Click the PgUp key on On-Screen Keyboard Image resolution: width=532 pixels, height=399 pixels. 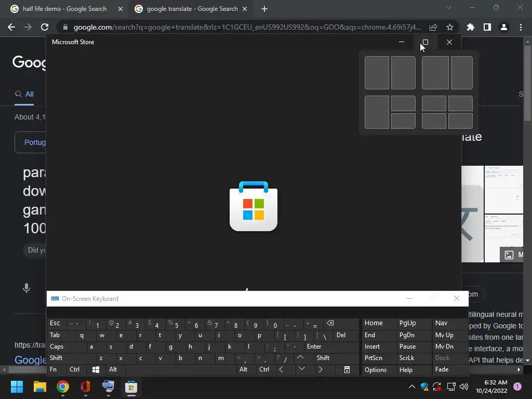click(x=414, y=323)
